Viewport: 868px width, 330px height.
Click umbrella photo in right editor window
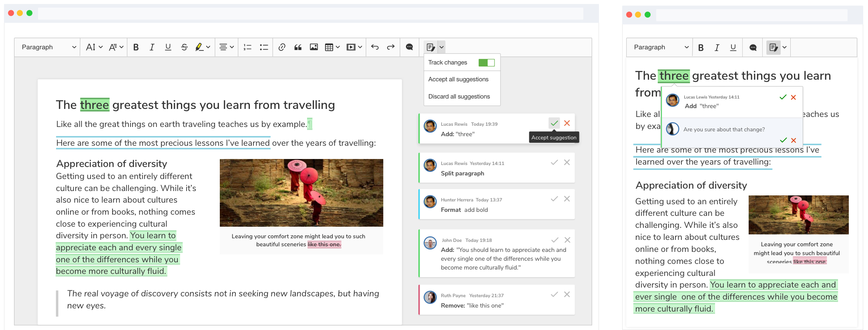click(x=799, y=215)
